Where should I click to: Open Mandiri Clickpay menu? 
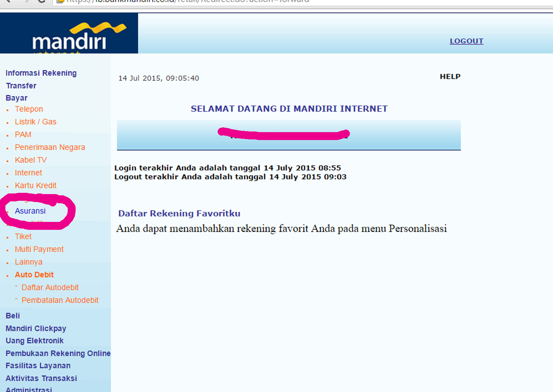point(36,328)
